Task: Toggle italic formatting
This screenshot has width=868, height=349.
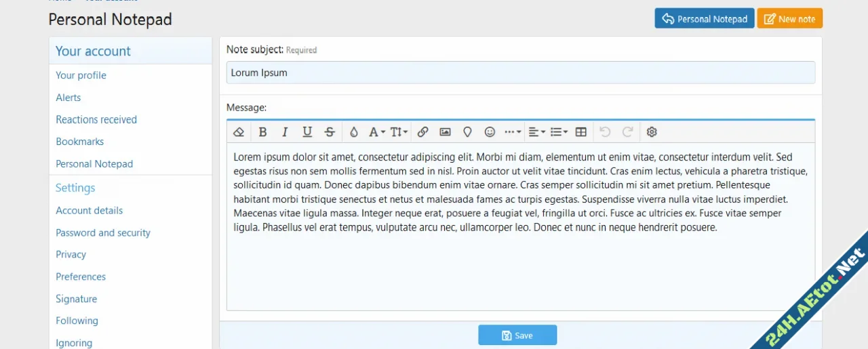Action: click(285, 132)
